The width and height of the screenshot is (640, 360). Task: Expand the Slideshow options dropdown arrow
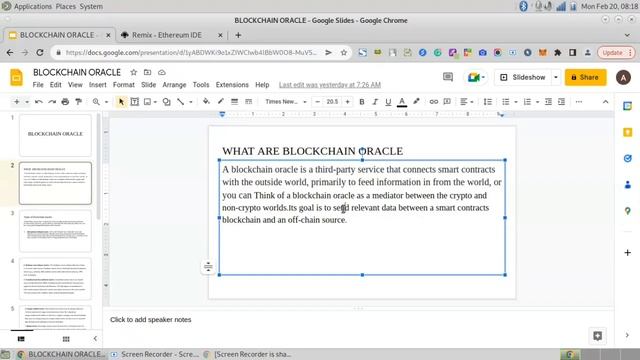tap(556, 77)
